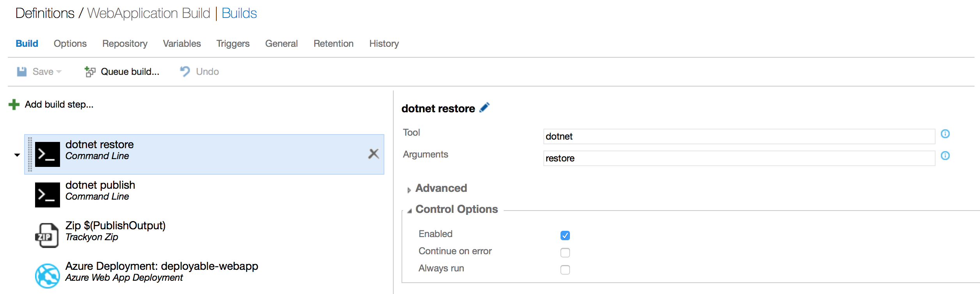Viewport: 980px width, 294px height.
Task: Click the green plus Add build step icon
Action: tap(14, 104)
